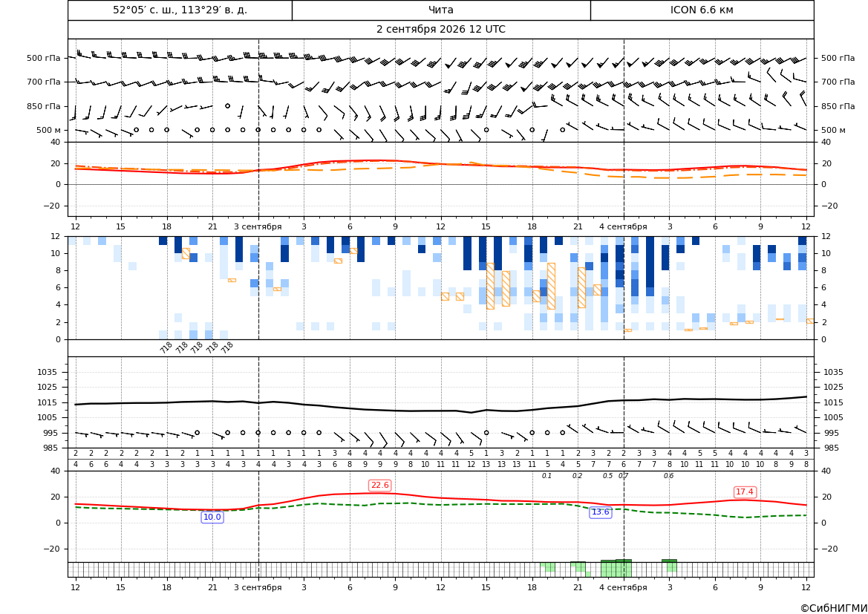
Task: Click the 700 гПа right axis label
Action: (838, 82)
